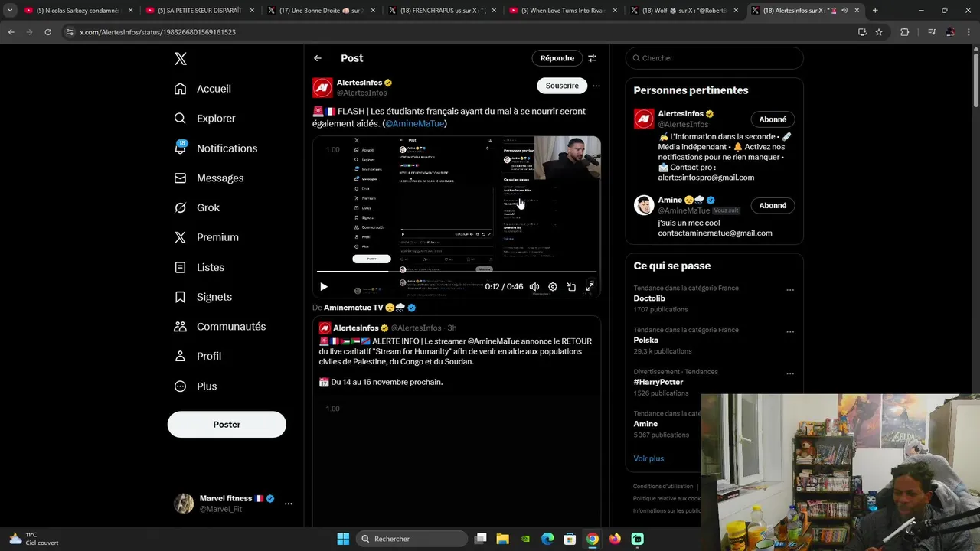Open the Polska trend

[x=645, y=340]
